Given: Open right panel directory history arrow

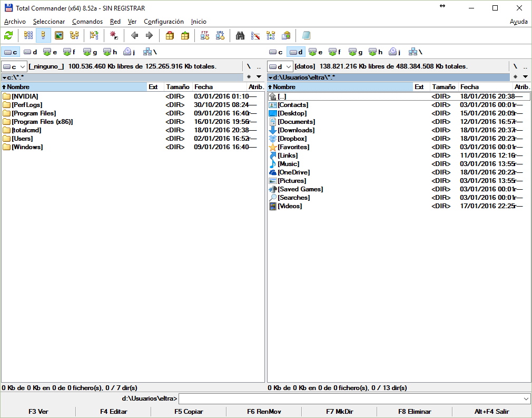Looking at the screenshot, I should coord(525,77).
